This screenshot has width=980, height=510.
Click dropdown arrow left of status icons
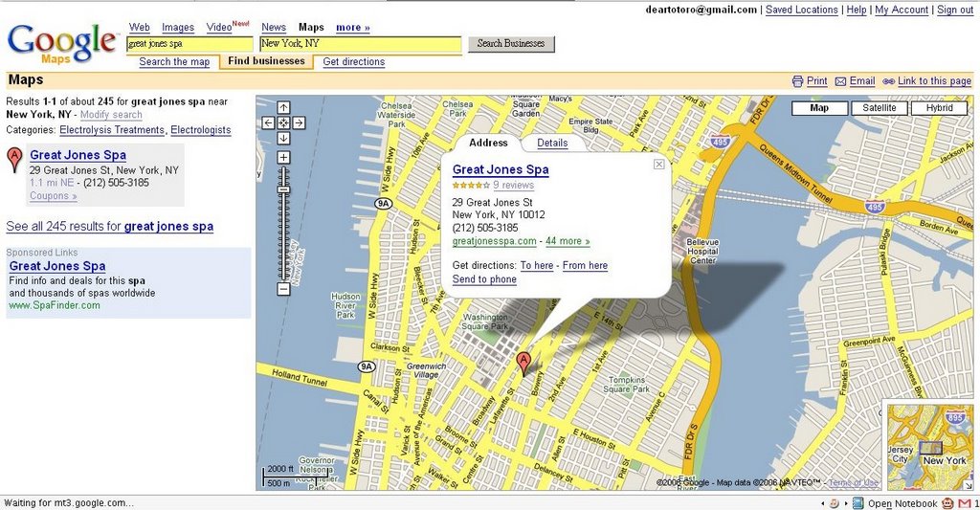(x=823, y=503)
